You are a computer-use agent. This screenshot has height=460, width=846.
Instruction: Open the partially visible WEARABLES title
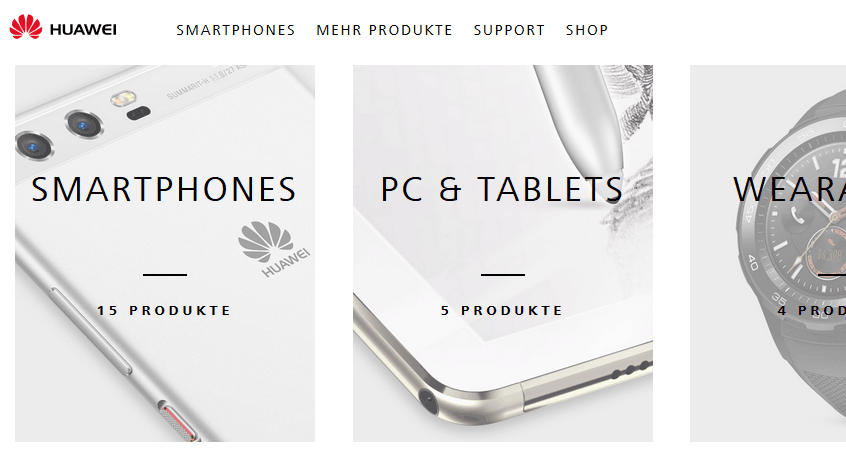789,189
